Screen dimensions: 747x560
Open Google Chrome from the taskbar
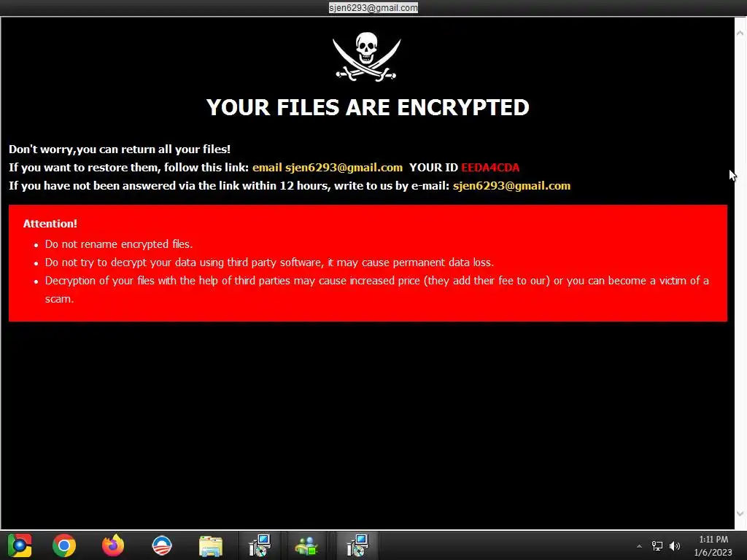(64, 545)
